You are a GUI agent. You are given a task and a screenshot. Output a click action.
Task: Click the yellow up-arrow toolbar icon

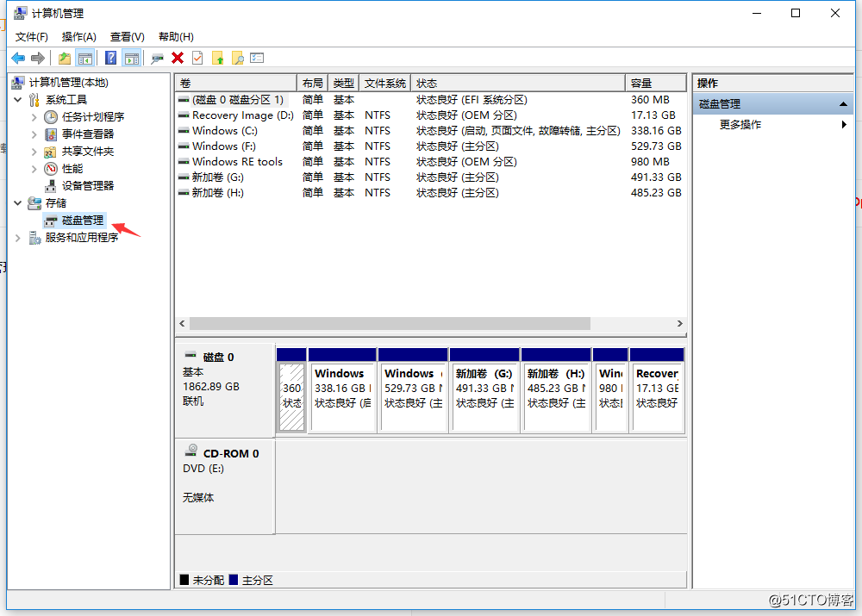click(x=218, y=58)
